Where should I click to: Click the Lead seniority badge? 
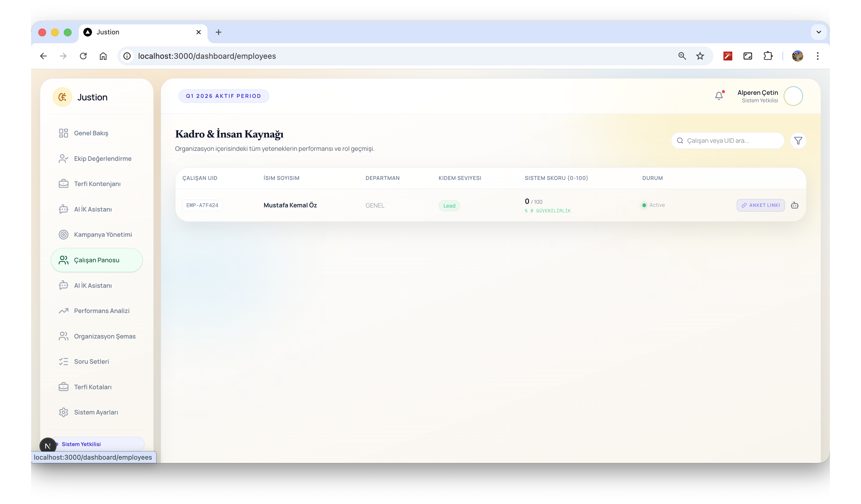pyautogui.click(x=449, y=205)
